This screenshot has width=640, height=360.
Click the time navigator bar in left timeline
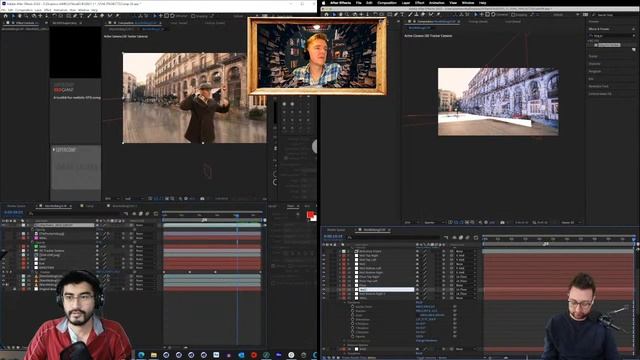[x=212, y=212]
